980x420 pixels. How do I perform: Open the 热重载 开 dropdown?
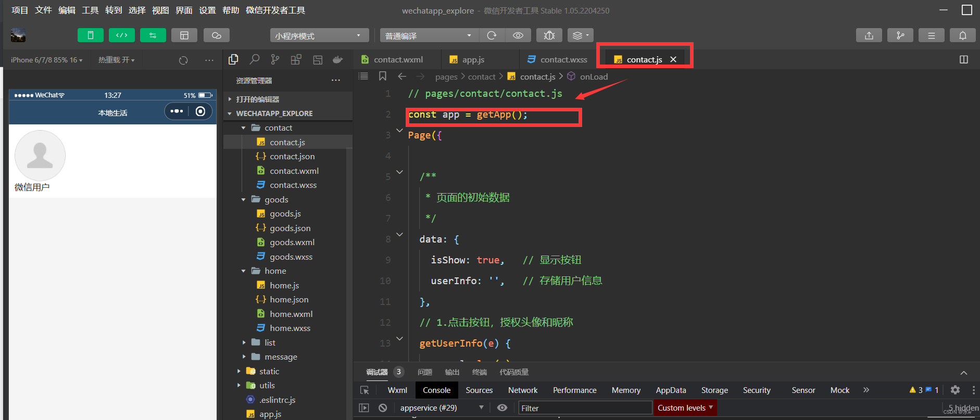(117, 60)
